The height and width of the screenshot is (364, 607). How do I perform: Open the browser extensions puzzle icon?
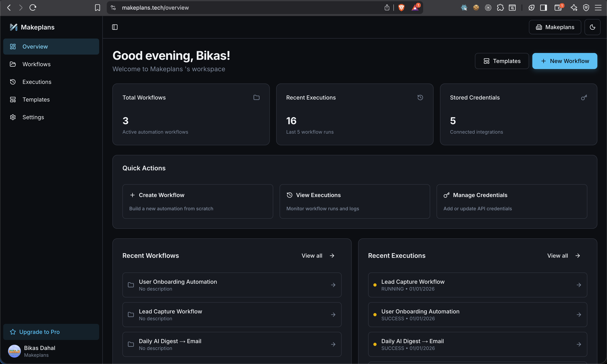coord(500,8)
